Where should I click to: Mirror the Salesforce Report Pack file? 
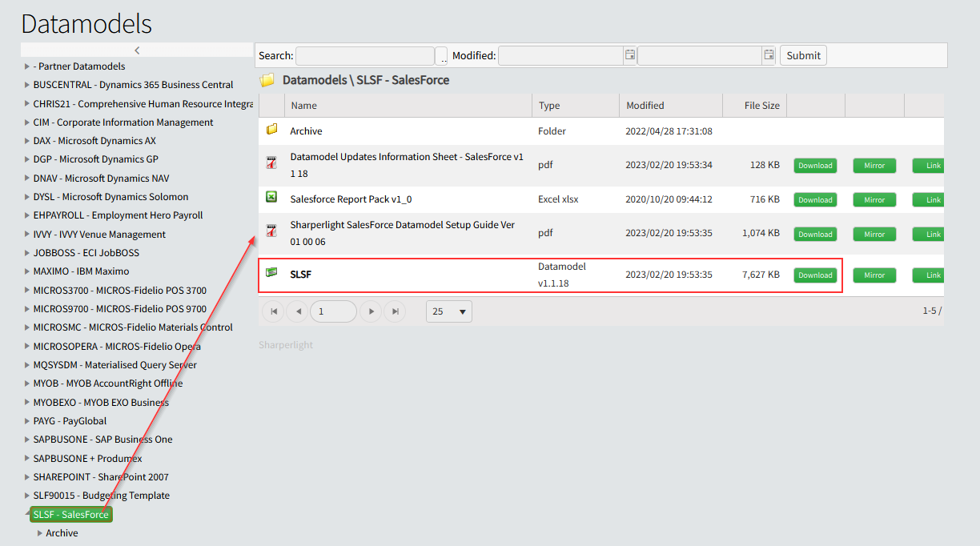click(x=874, y=200)
